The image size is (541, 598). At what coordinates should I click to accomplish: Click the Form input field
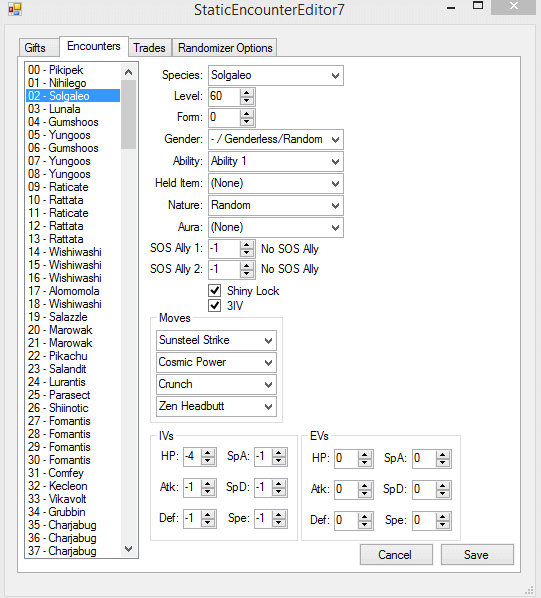[225, 117]
